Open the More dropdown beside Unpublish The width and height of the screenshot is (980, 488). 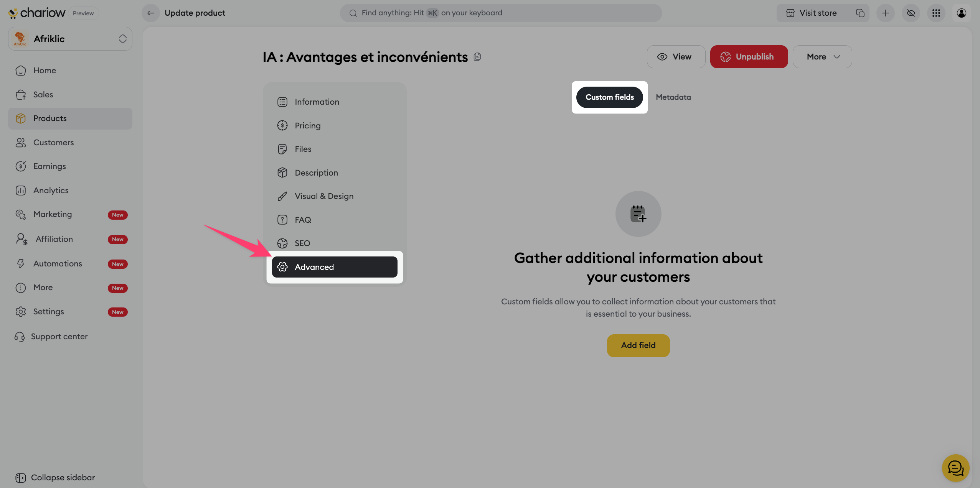tap(822, 57)
